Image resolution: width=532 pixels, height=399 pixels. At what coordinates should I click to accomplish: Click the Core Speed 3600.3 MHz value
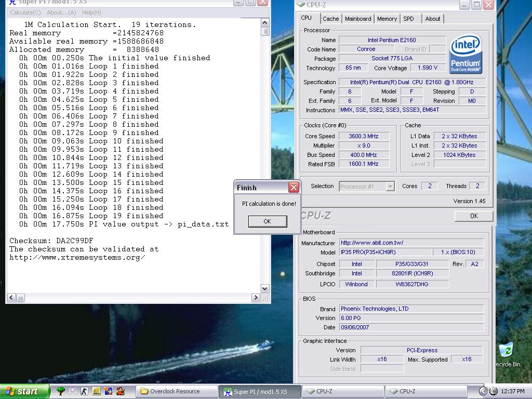[364, 136]
